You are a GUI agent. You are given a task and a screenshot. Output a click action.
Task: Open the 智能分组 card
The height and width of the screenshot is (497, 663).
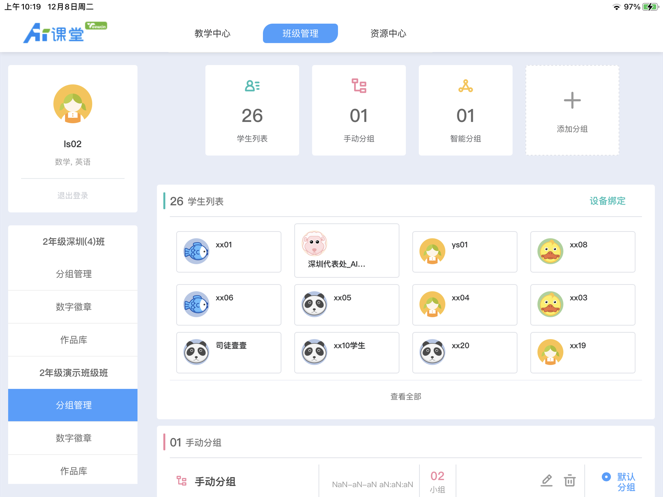coord(465,110)
